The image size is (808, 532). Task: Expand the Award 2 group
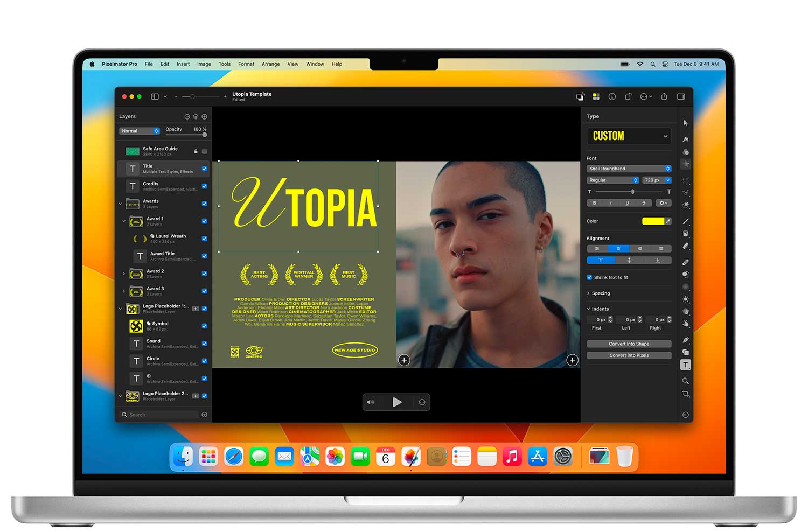coord(124,274)
